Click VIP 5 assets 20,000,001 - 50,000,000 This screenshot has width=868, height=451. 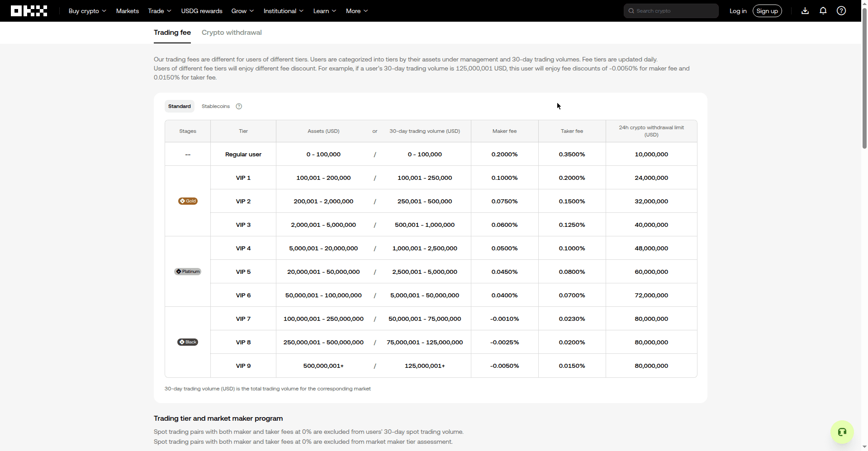(323, 272)
